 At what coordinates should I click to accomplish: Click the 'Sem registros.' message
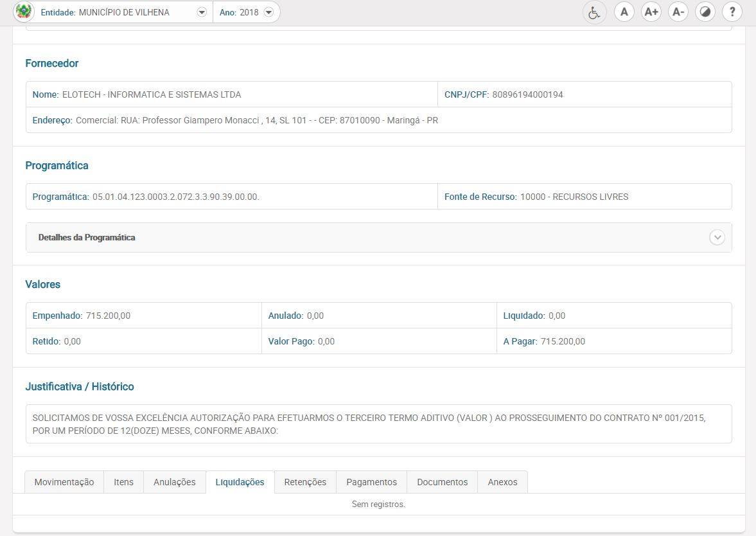point(378,504)
